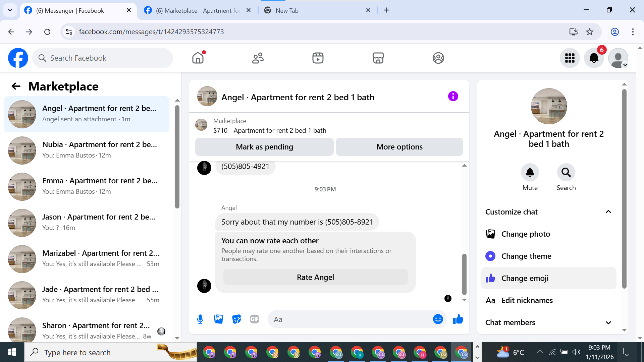
Task: Open Jason apartment conversation
Action: coord(87,223)
